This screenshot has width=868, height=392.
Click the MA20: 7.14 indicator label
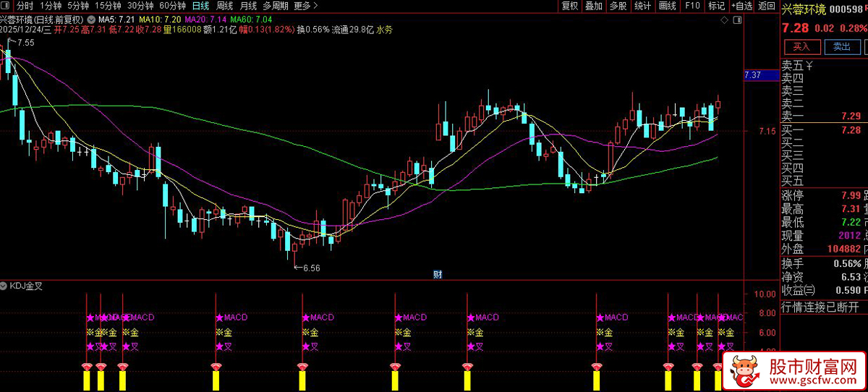[x=205, y=19]
